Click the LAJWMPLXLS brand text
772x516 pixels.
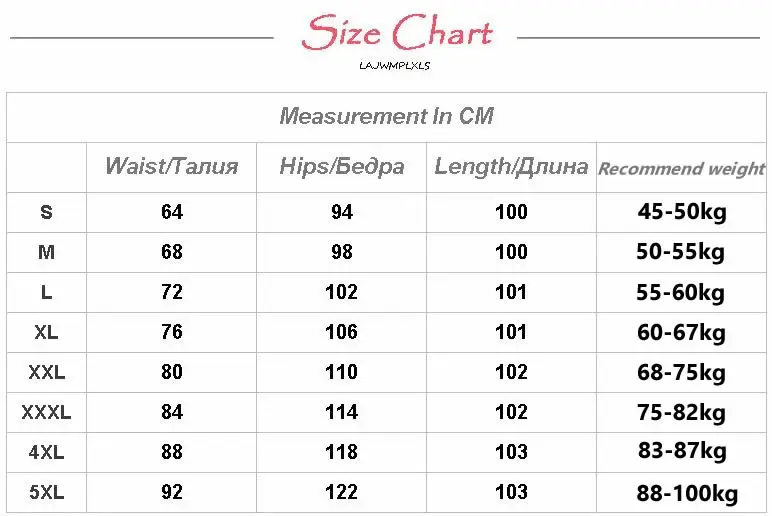point(394,65)
